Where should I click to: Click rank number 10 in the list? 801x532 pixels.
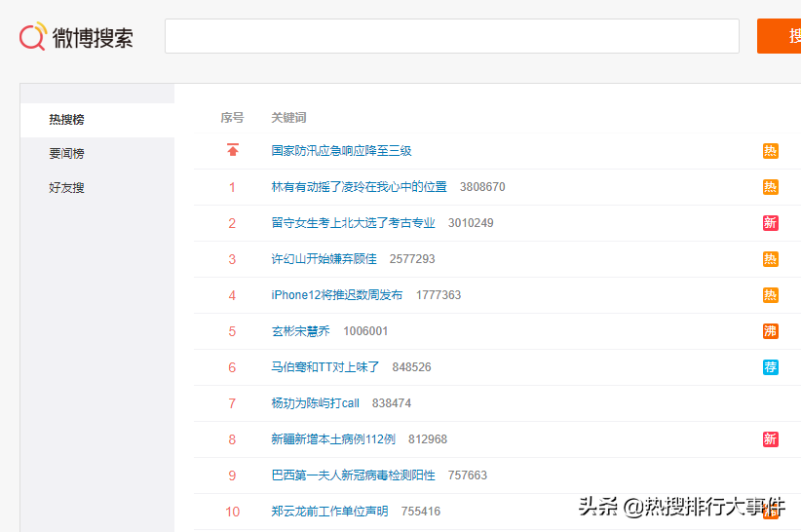[233, 512]
